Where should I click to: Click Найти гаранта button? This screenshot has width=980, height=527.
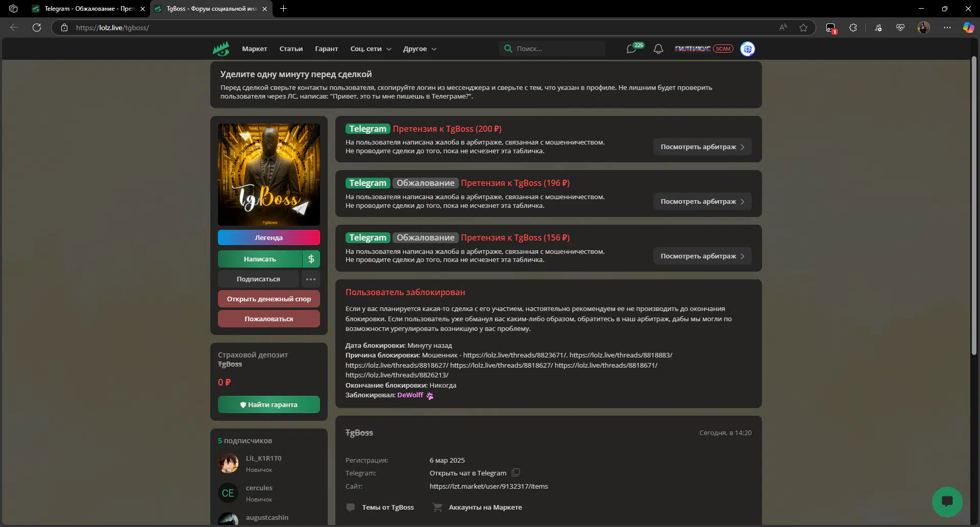[x=269, y=404]
